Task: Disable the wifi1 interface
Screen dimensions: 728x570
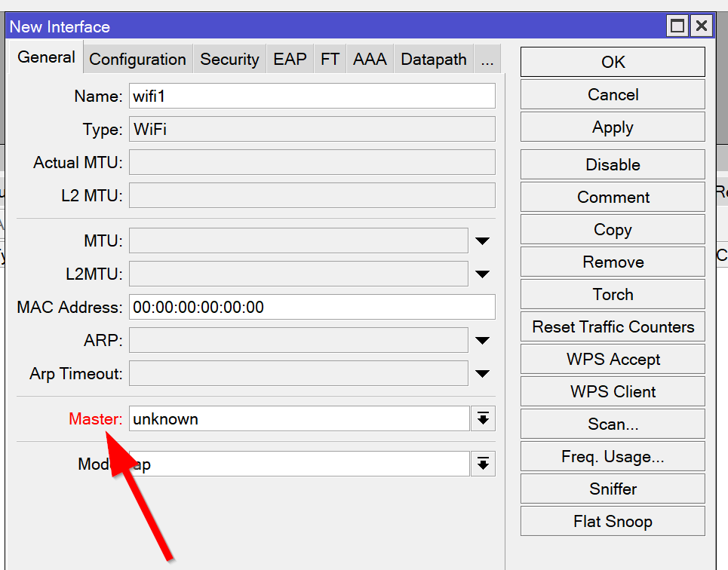Action: click(x=612, y=164)
